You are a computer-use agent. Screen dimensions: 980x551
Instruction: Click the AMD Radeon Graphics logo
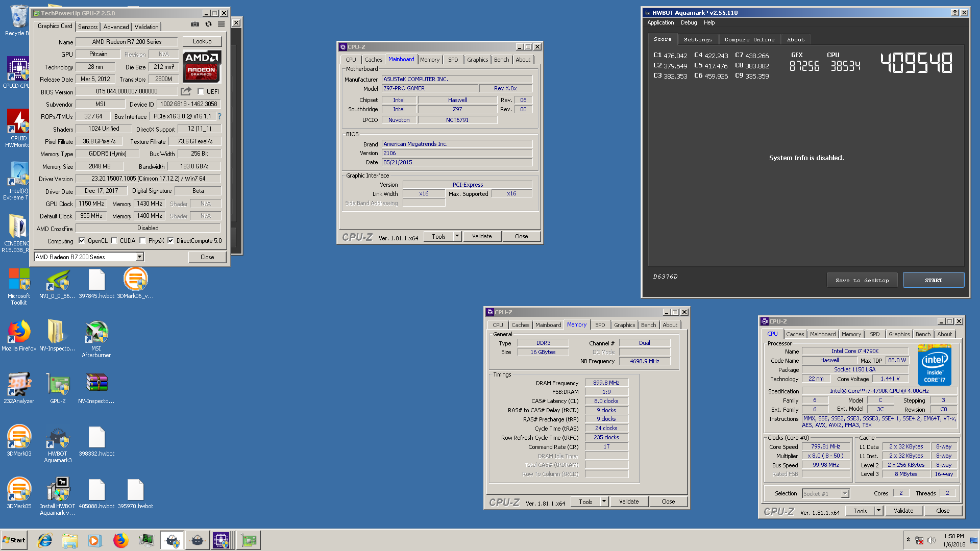[202, 66]
